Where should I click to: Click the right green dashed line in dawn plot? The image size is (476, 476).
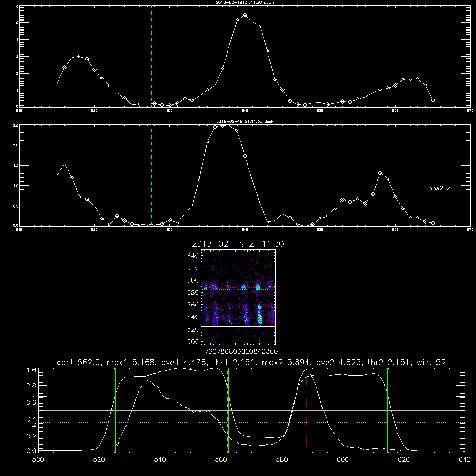tap(263, 57)
